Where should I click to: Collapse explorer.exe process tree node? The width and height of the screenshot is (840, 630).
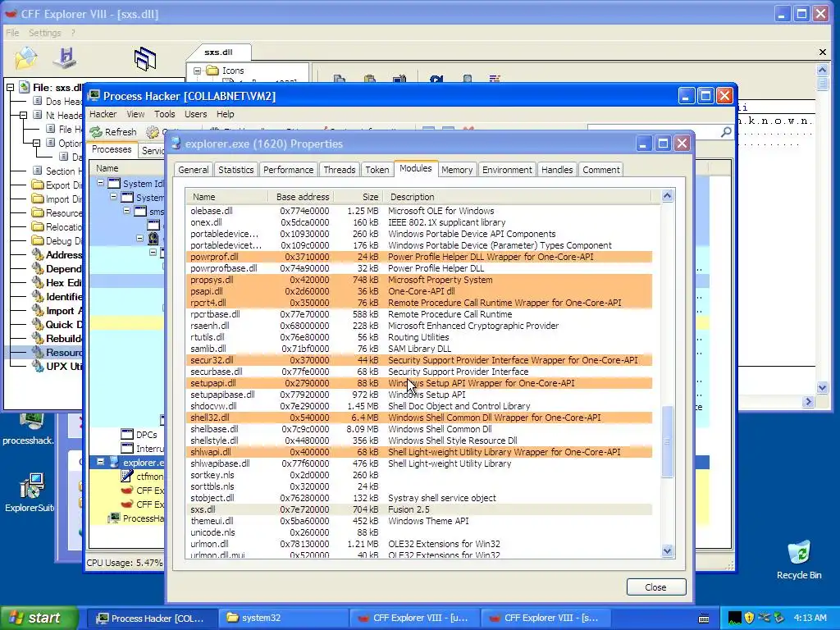100,462
